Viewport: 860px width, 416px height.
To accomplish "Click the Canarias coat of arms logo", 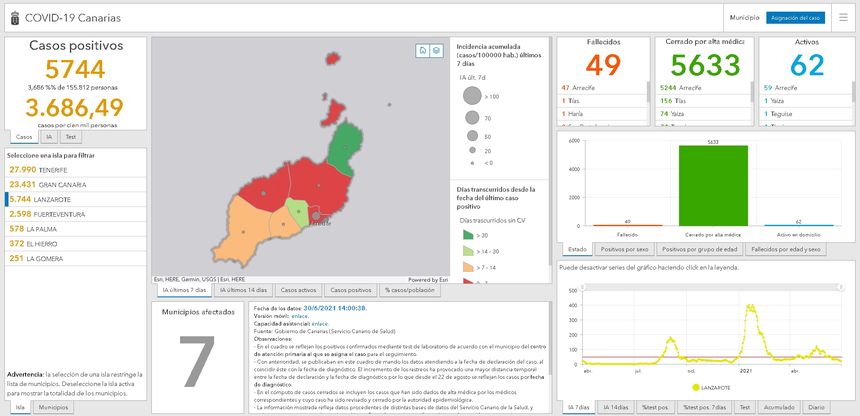I will coord(13,18).
